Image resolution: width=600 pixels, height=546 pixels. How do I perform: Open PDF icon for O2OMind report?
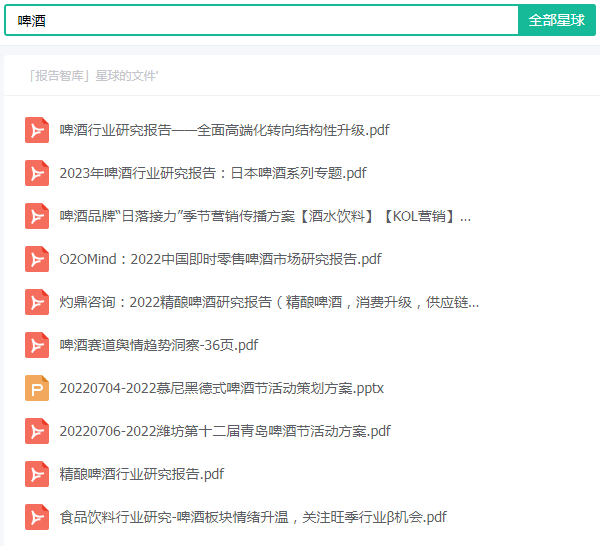(x=37, y=259)
